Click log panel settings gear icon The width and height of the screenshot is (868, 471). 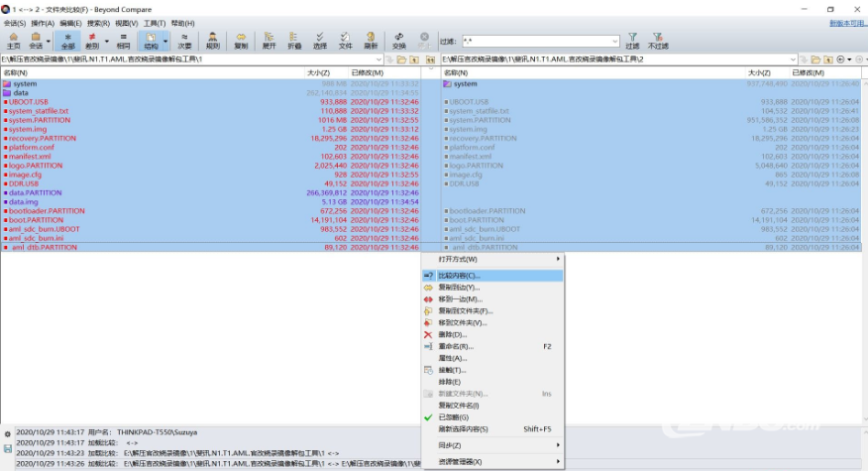coord(7,434)
